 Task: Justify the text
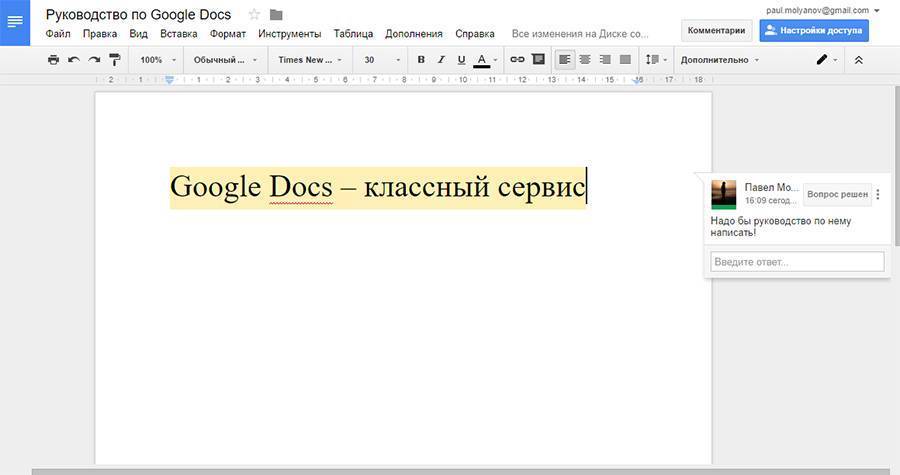click(625, 60)
